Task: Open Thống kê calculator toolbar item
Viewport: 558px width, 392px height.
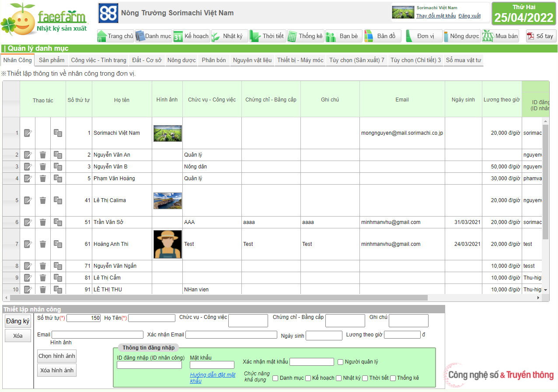Action: (305, 36)
